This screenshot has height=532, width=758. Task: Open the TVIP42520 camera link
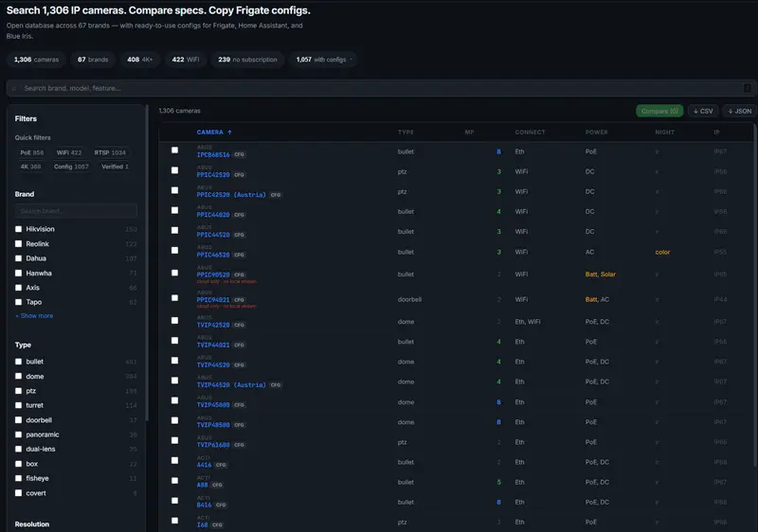coord(213,325)
